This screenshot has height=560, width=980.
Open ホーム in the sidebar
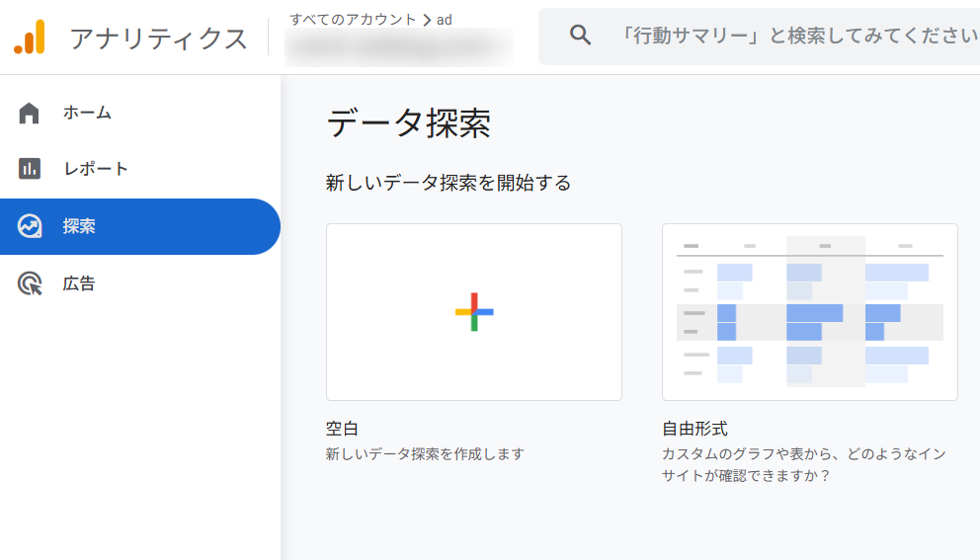140,114
